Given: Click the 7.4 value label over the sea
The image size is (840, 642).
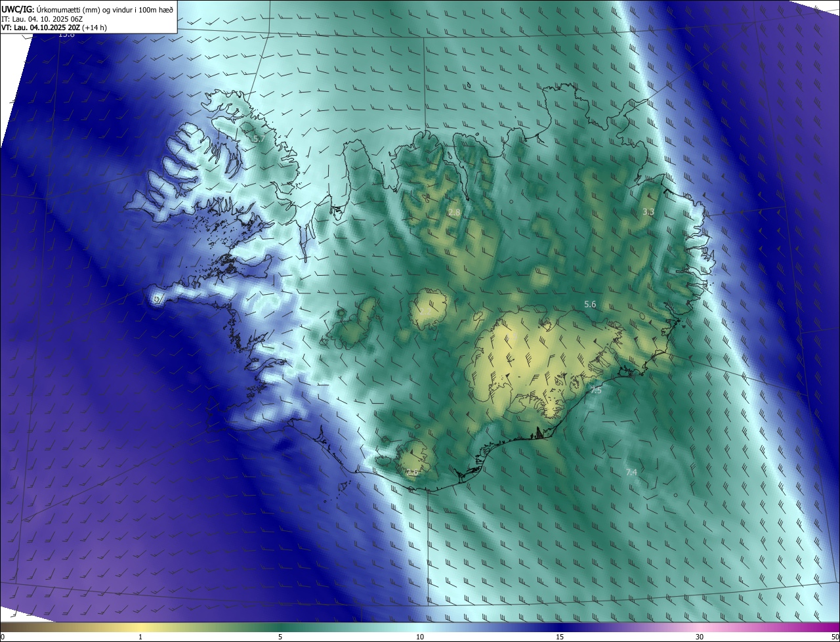Looking at the screenshot, I should pos(631,472).
